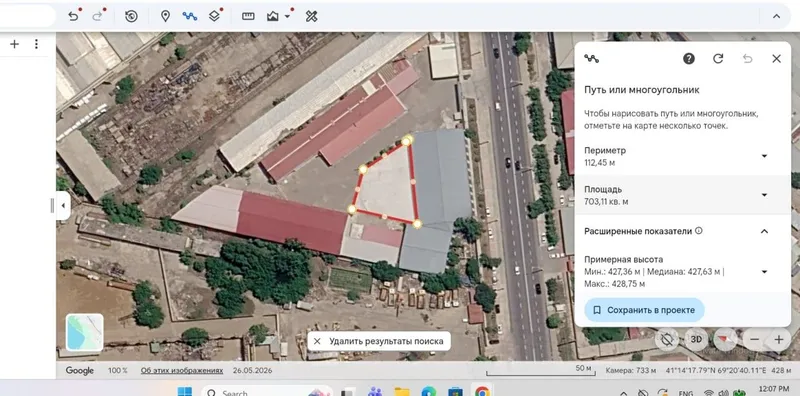Click the map style thumbnail preview
This screenshot has width=800, height=396.
click(85, 332)
